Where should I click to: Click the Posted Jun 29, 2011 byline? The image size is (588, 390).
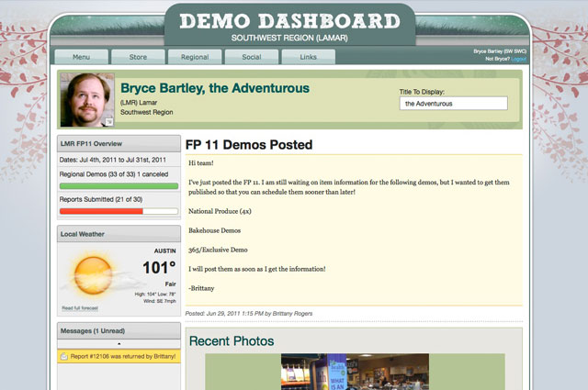[x=249, y=314]
